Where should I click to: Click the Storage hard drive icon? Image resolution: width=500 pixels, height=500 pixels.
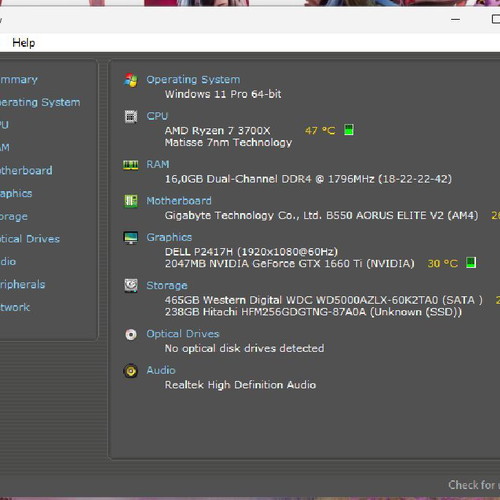(131, 286)
